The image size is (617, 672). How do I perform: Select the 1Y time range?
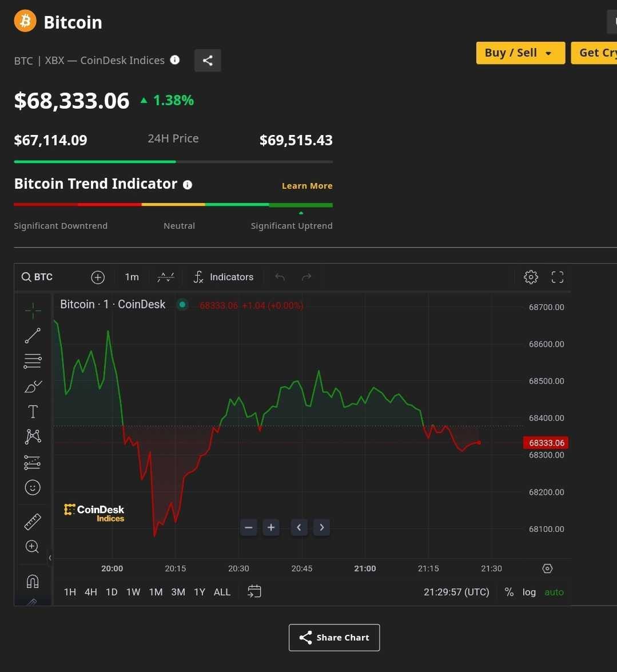click(x=200, y=593)
